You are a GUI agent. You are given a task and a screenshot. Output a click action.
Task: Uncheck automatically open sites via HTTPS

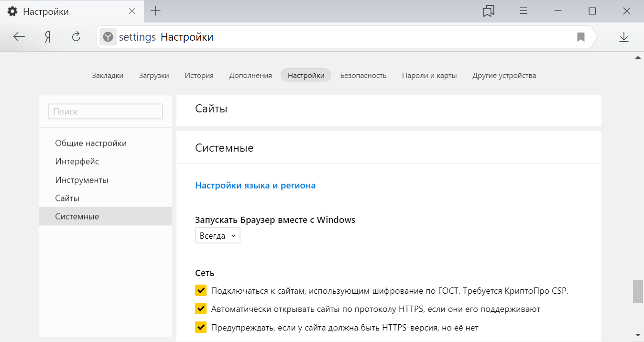[201, 309]
